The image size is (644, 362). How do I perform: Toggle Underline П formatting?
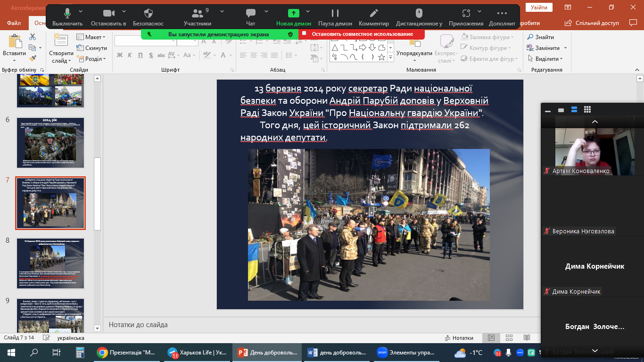point(140,55)
